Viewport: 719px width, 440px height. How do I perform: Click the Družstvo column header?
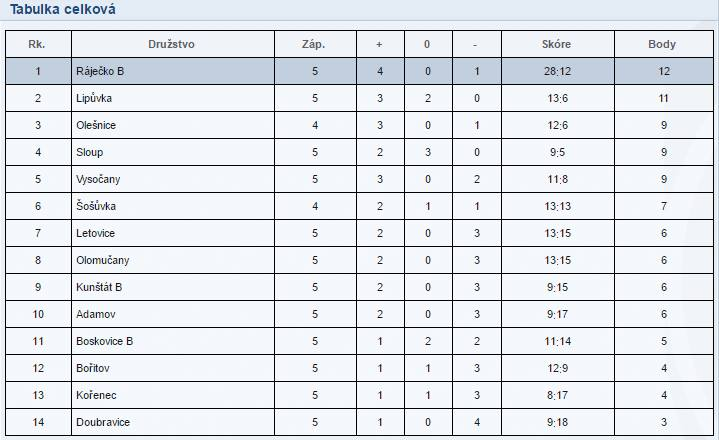pos(171,44)
